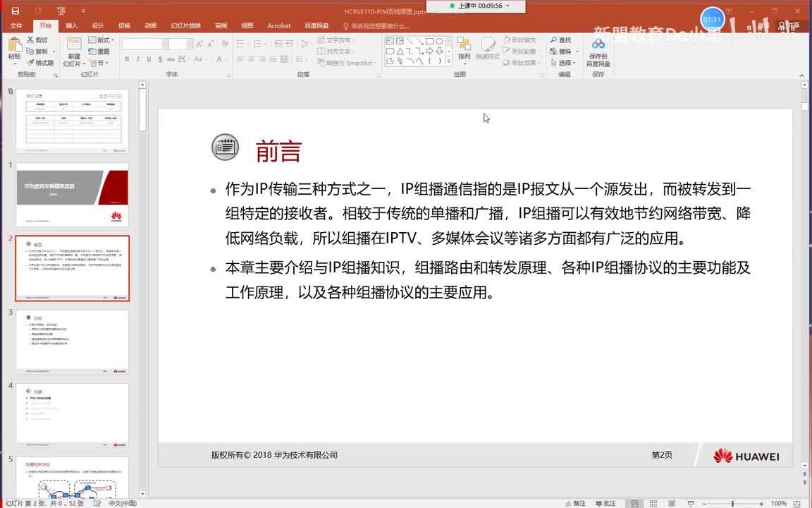
Task: Click the Copy (复制) icon
Action: pos(30,52)
